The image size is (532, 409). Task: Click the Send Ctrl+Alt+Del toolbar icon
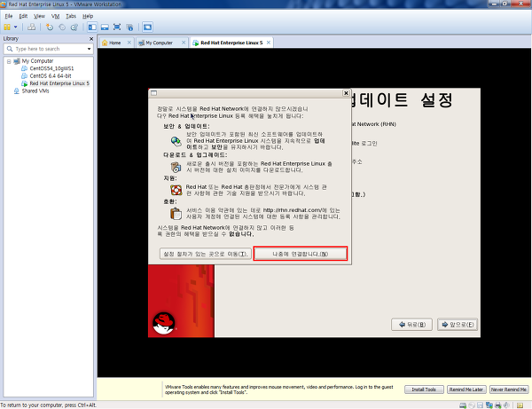[32, 28]
